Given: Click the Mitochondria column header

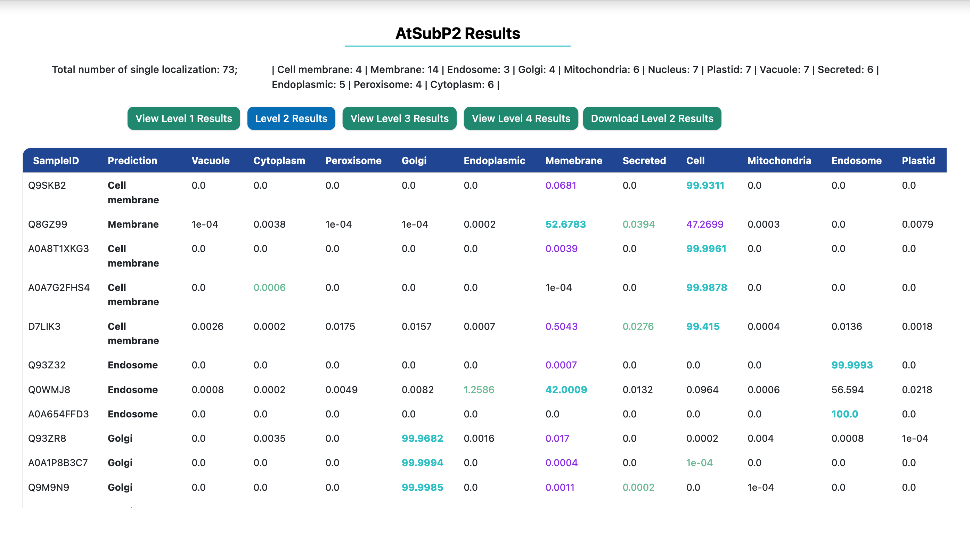Looking at the screenshot, I should (779, 161).
